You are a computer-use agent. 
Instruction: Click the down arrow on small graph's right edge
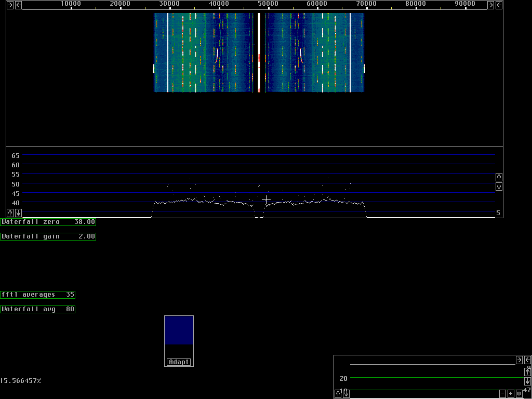point(527,381)
